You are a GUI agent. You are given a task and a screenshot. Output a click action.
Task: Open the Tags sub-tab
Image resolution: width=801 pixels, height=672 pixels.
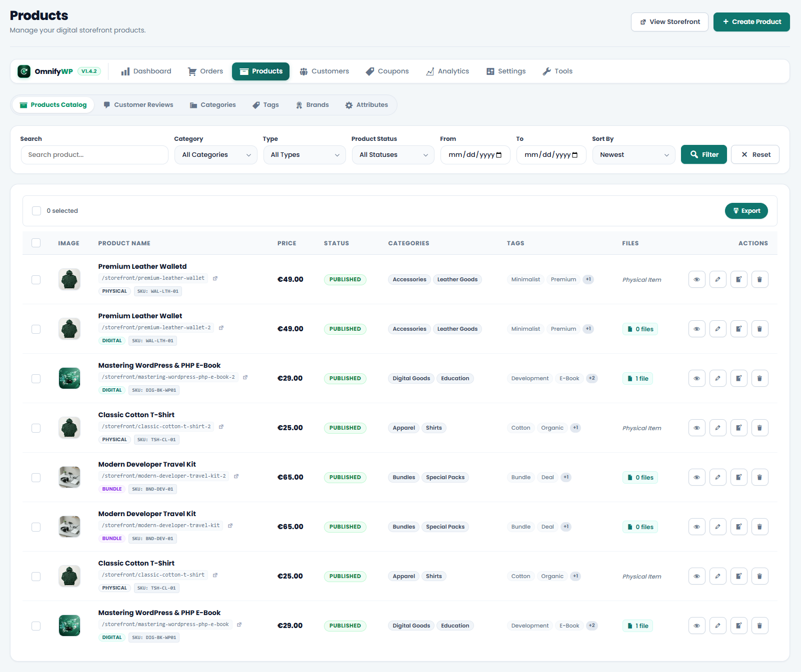click(x=265, y=105)
